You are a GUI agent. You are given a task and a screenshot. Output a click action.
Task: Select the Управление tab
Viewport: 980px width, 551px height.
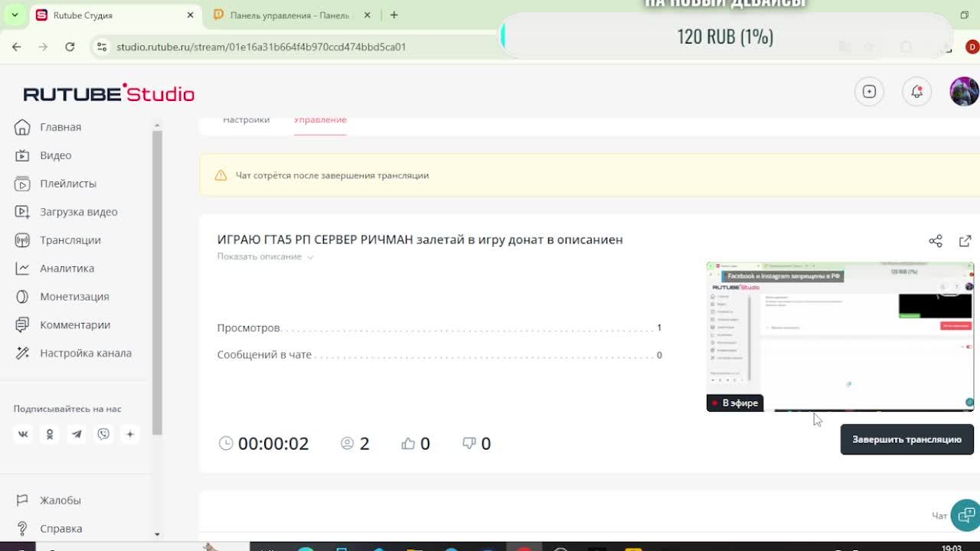tap(320, 120)
